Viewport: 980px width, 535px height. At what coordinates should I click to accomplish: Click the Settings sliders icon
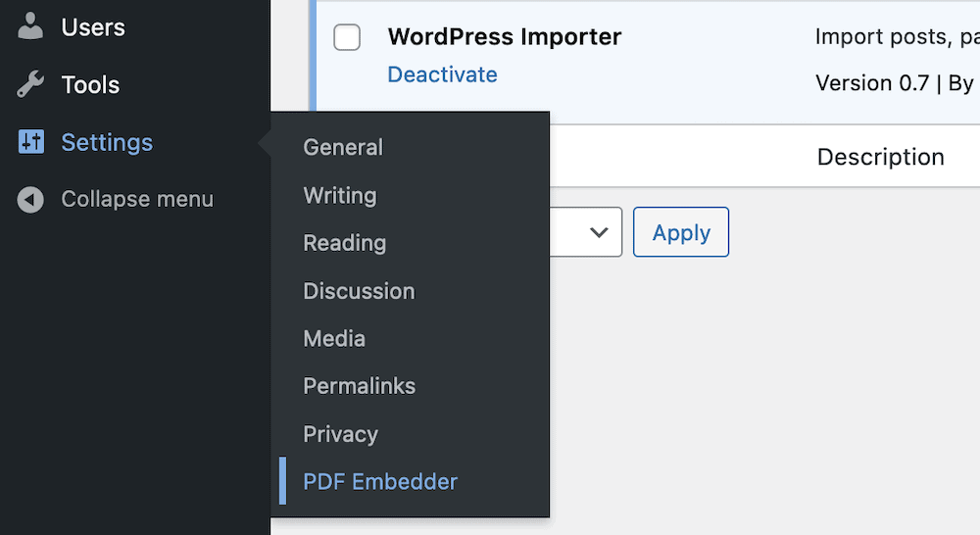[30, 142]
